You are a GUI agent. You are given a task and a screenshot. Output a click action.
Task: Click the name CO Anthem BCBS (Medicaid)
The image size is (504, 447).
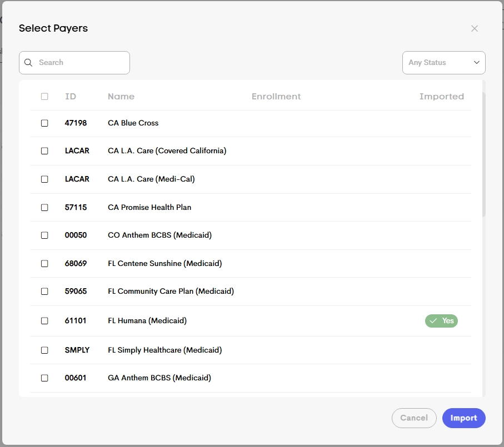(159, 235)
